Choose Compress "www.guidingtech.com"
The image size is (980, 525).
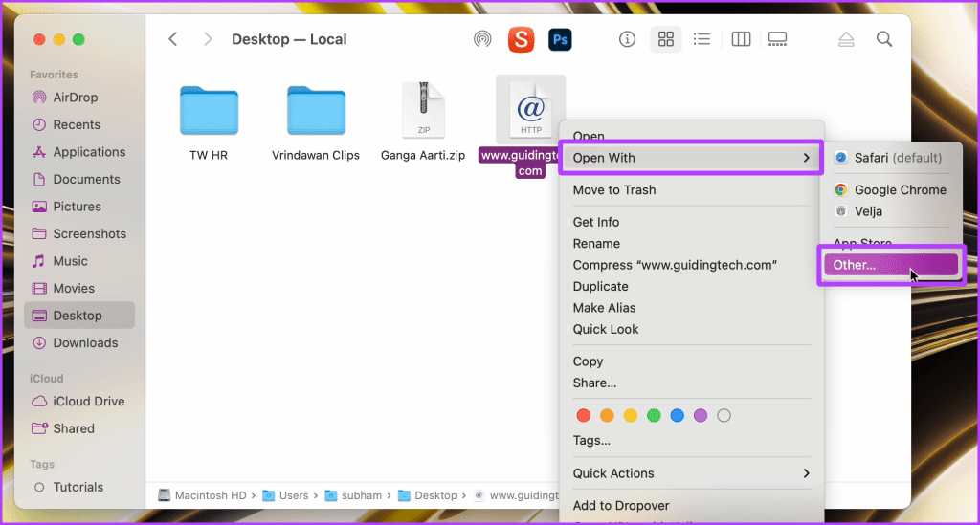[691, 265]
